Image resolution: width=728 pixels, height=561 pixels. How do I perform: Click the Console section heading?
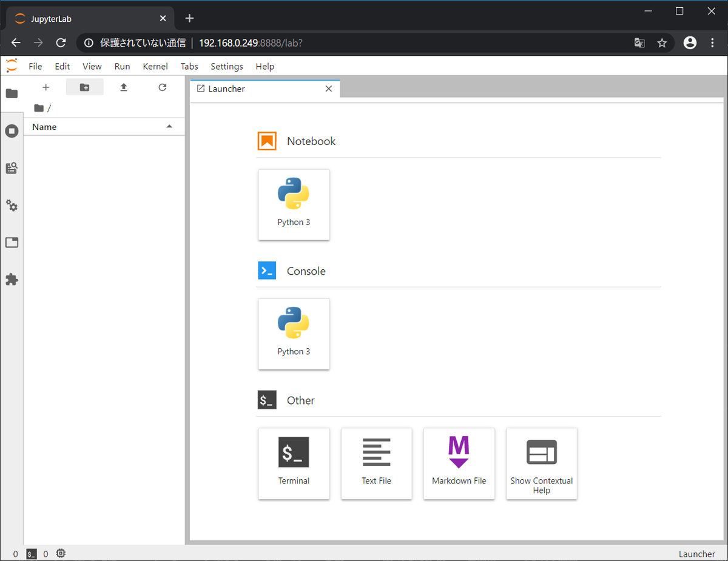tap(306, 271)
